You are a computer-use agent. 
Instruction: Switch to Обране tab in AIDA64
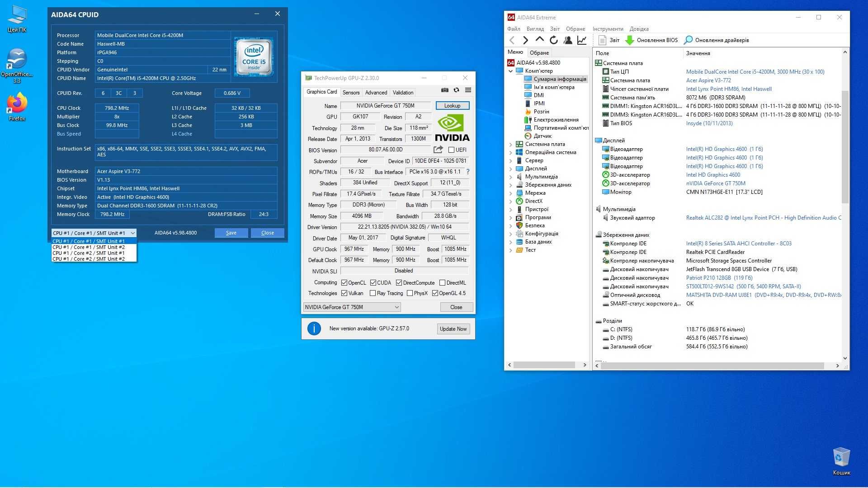[x=539, y=53]
